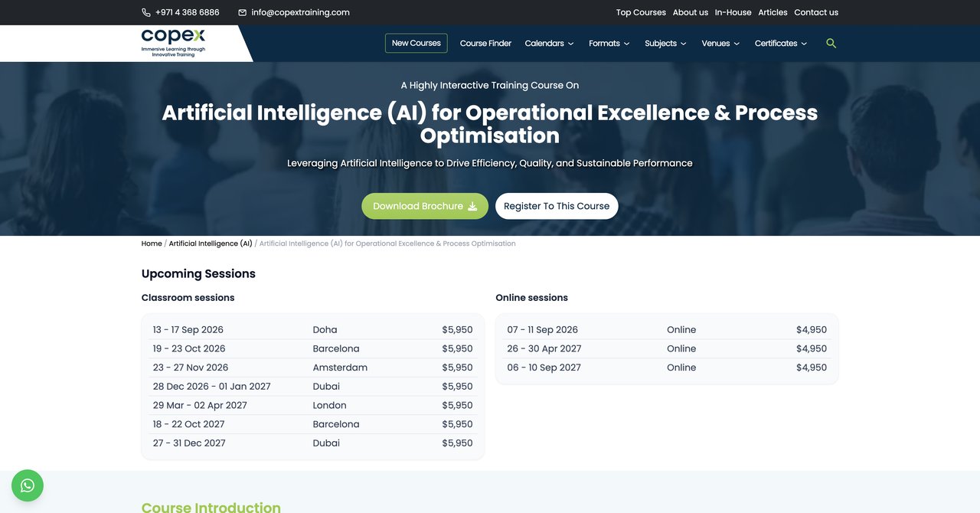Screen dimensions: 980x513
Task: Open the search magnifier icon
Action: 831,44
